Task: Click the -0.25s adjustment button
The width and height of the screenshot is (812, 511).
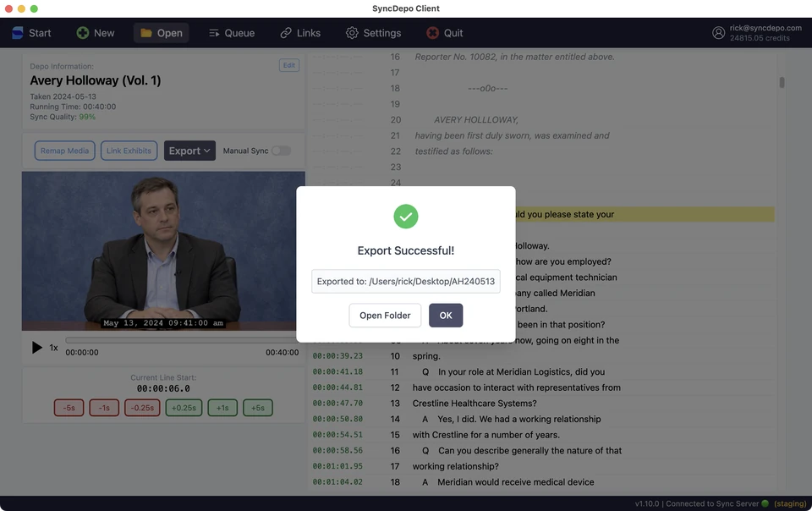Action: click(x=142, y=408)
